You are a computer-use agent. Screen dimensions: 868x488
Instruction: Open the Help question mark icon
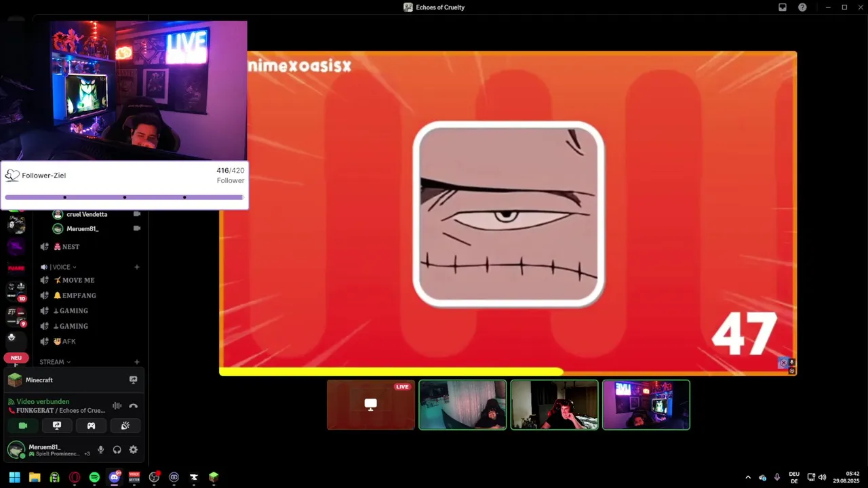click(802, 7)
